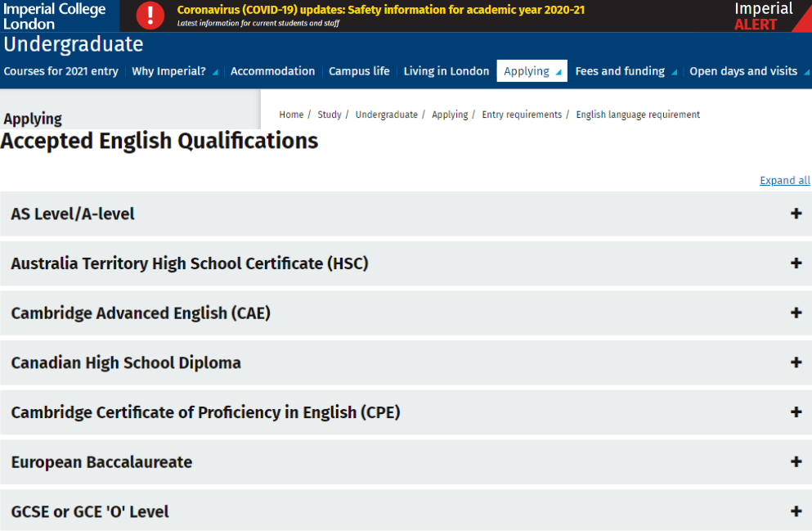Click the Imperial ALERT banner
Screen dimensions: 812x531
[x=763, y=16]
